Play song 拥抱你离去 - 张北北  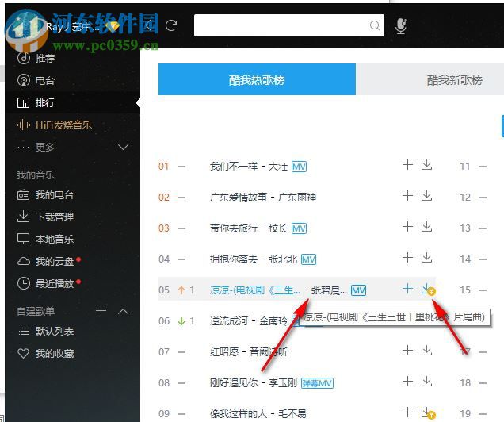pyautogui.click(x=254, y=259)
